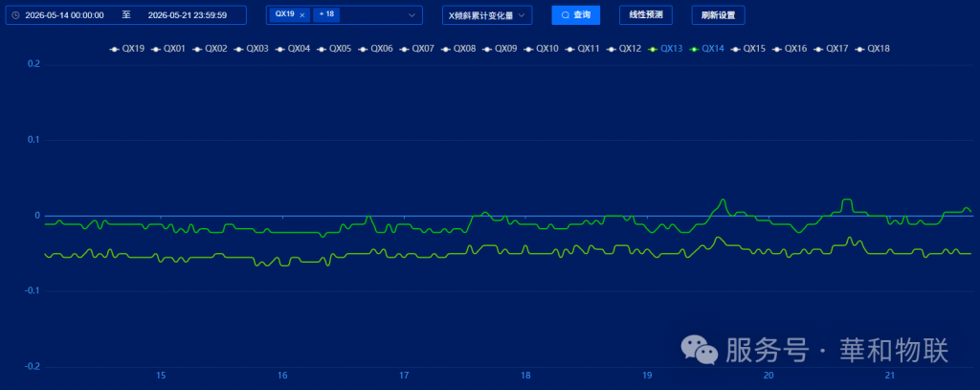Expand the sensor multi-select dropdown arrow

click(412, 15)
